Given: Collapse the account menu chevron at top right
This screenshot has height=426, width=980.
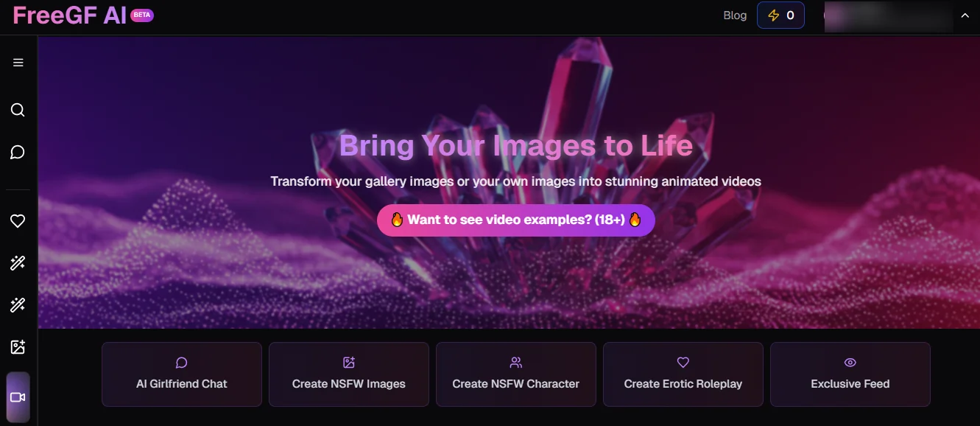Looking at the screenshot, I should [965, 15].
